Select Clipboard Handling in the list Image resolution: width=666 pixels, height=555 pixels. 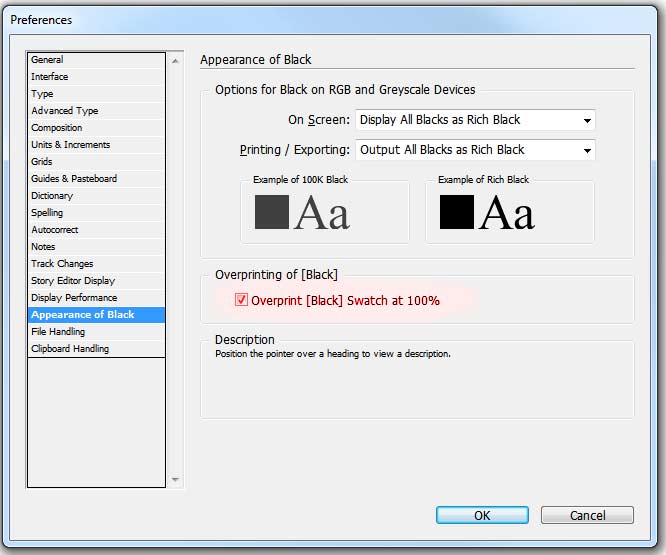[96, 349]
